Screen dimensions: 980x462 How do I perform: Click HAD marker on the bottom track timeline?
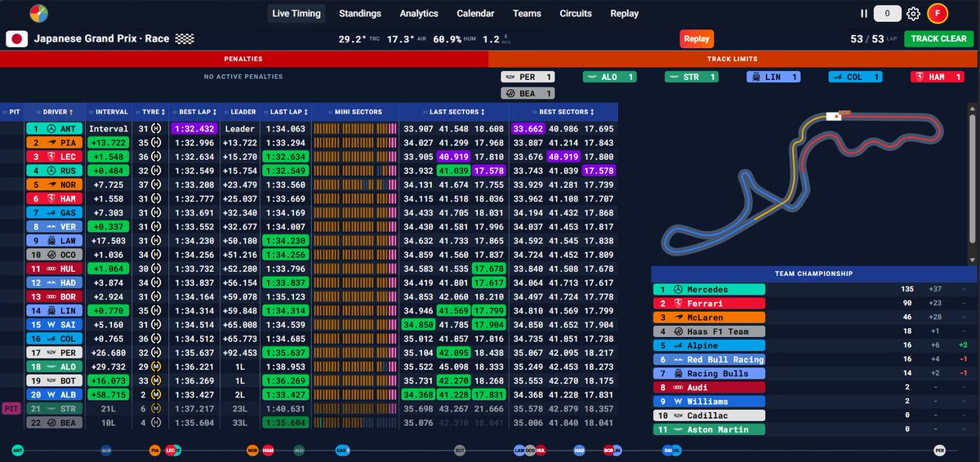click(x=579, y=450)
